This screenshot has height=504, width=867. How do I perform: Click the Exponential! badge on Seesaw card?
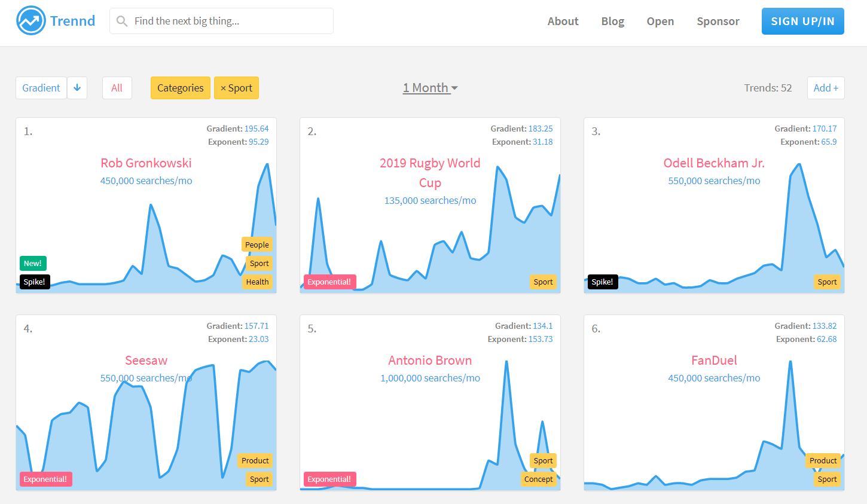(x=45, y=479)
